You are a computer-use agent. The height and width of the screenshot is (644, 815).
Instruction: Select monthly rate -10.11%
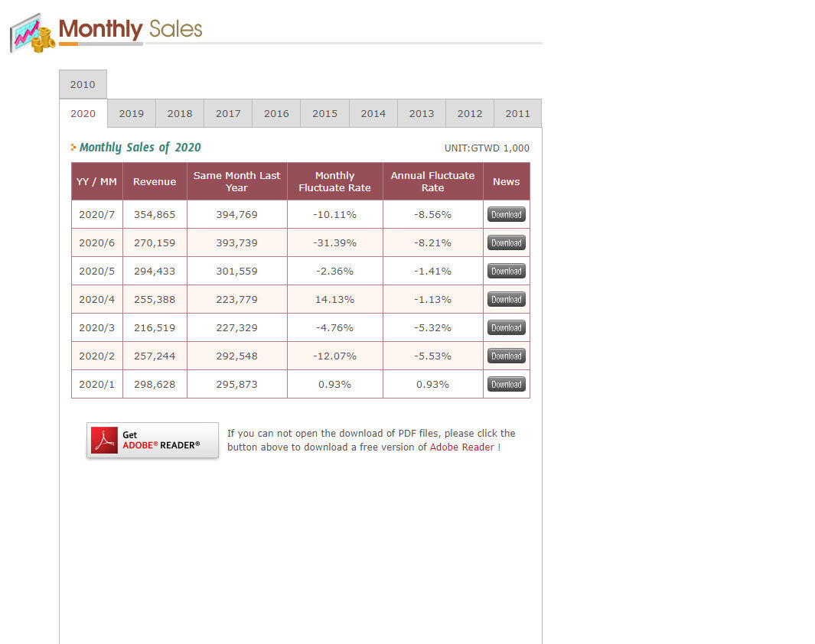coord(334,214)
